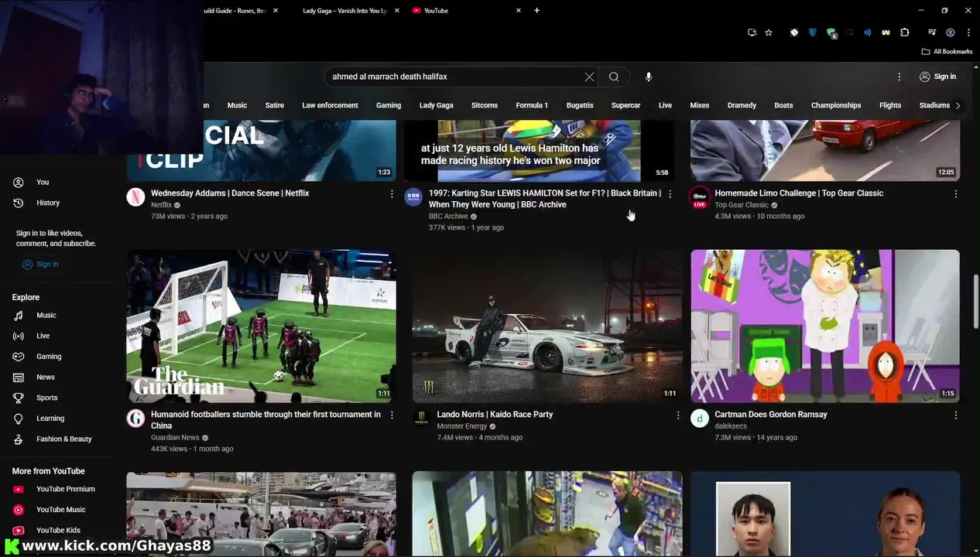980x557 pixels.
Task: Open YouTube Music link in sidebar
Action: click(58, 510)
